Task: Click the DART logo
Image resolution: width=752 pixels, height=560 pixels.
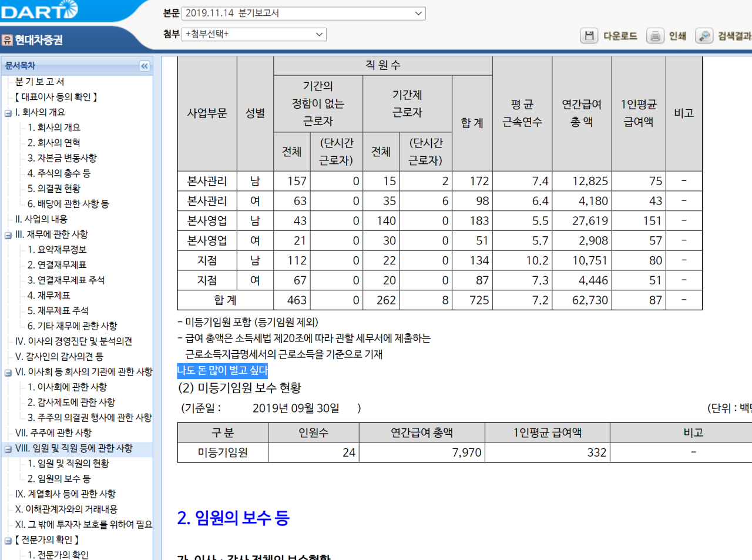Action: tap(39, 10)
